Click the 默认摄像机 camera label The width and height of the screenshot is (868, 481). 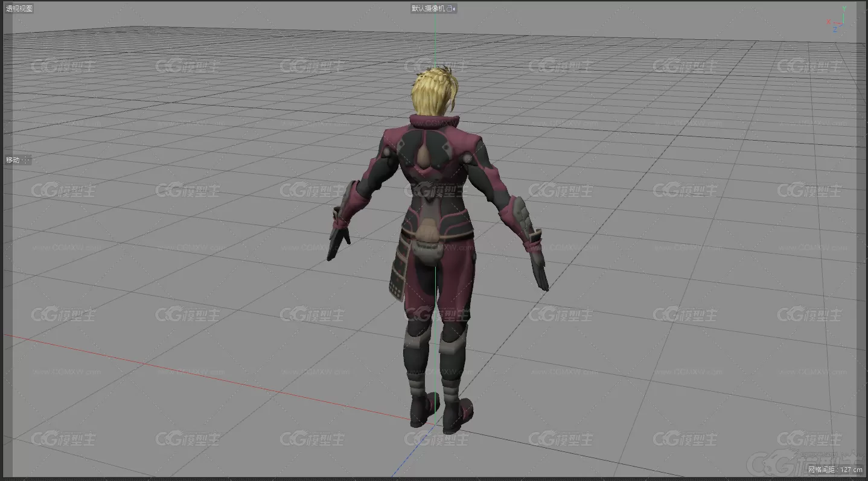(428, 8)
